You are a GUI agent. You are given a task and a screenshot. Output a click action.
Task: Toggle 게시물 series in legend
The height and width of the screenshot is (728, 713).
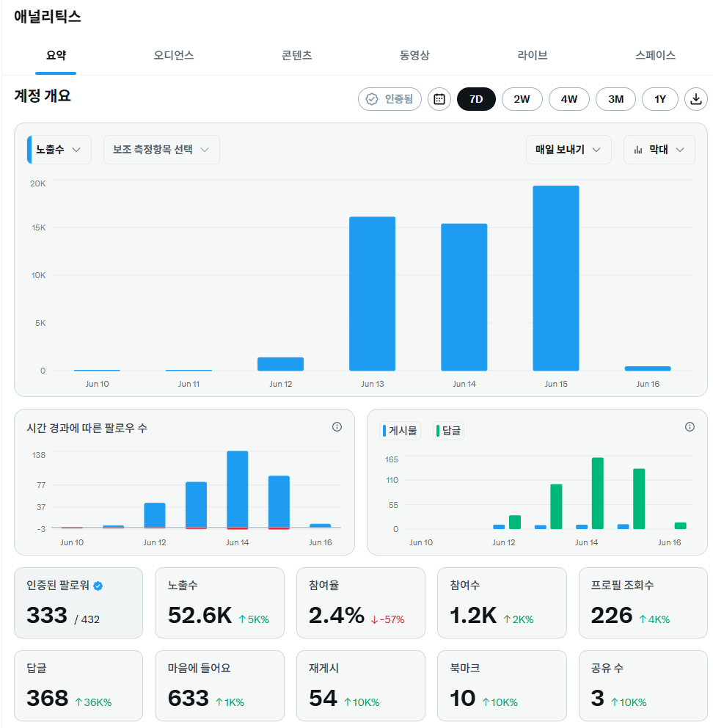pyautogui.click(x=400, y=430)
